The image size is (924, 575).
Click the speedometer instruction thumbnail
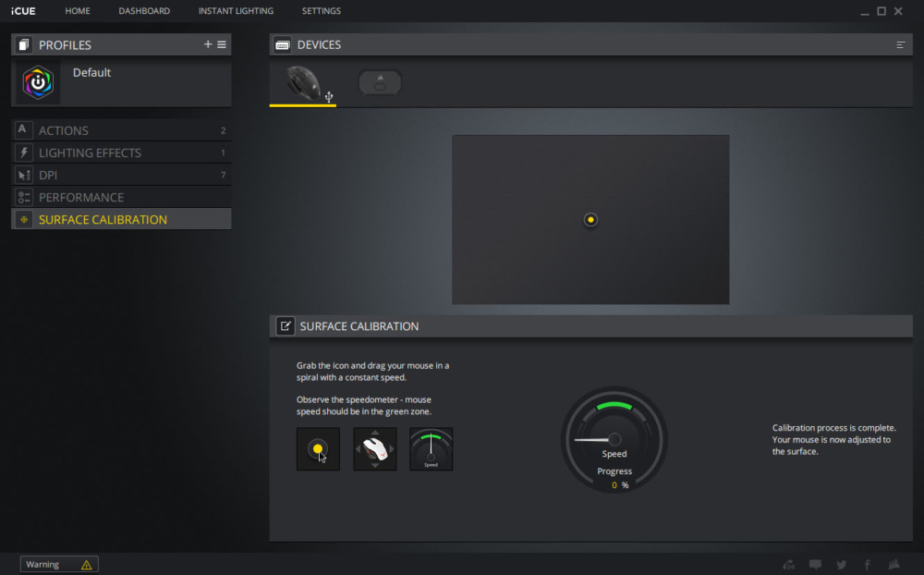click(432, 448)
